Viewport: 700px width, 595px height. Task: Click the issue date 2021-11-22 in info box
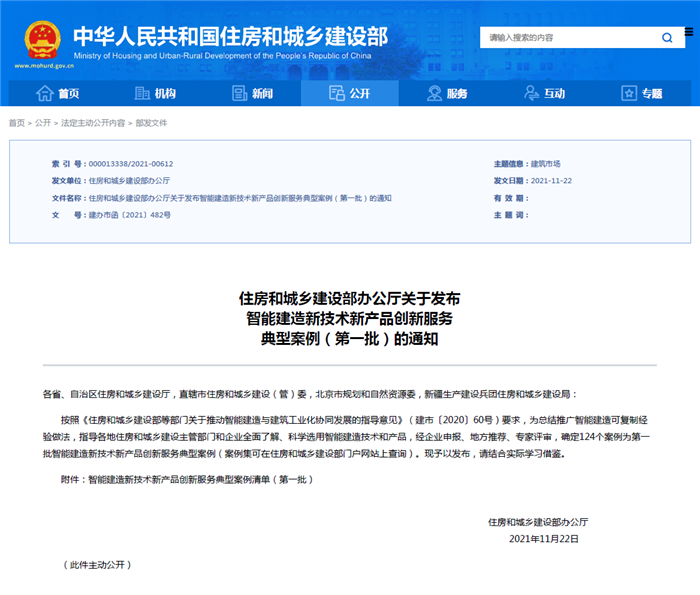pyautogui.click(x=548, y=181)
